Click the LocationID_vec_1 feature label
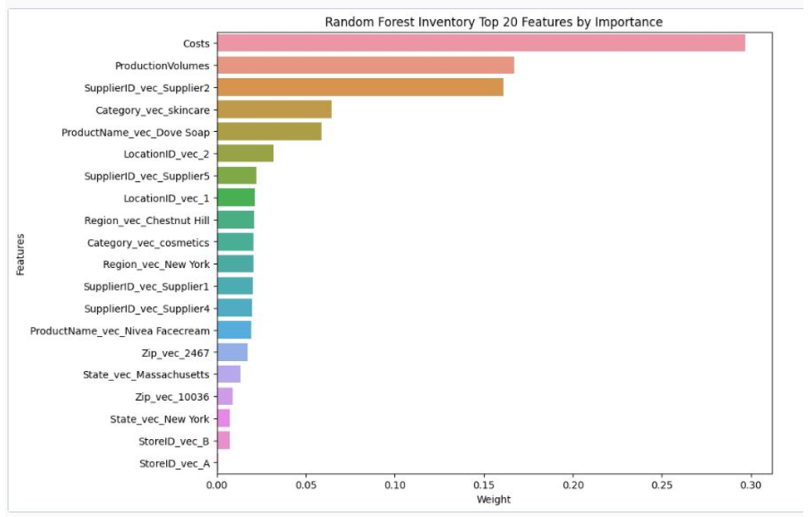This screenshot has width=810, height=517. point(167,198)
